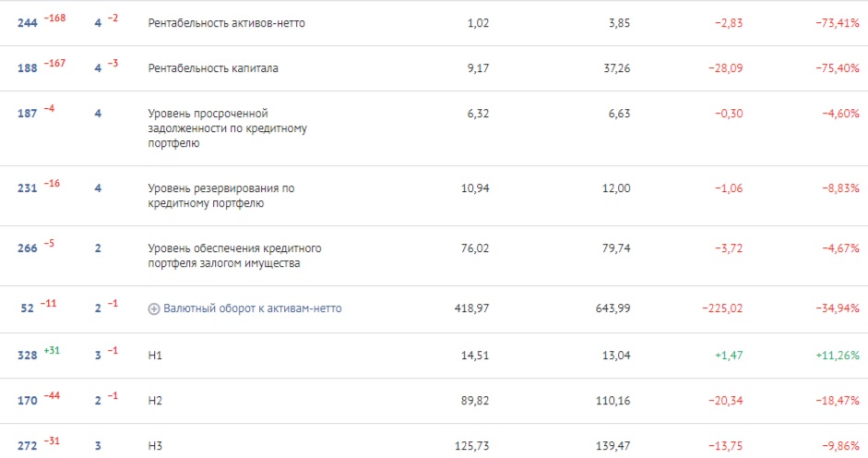Click the Н2 indicator label

pos(154,402)
